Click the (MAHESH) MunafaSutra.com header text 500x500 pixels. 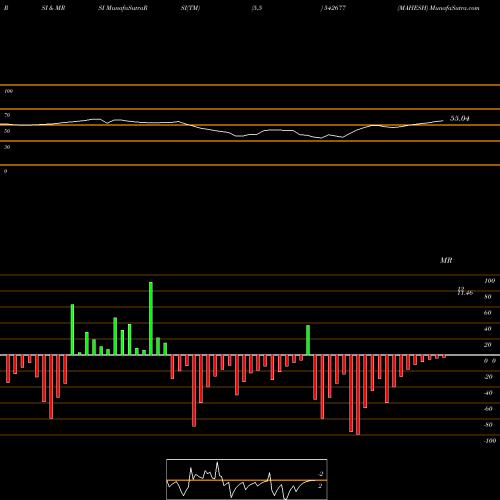438,8
